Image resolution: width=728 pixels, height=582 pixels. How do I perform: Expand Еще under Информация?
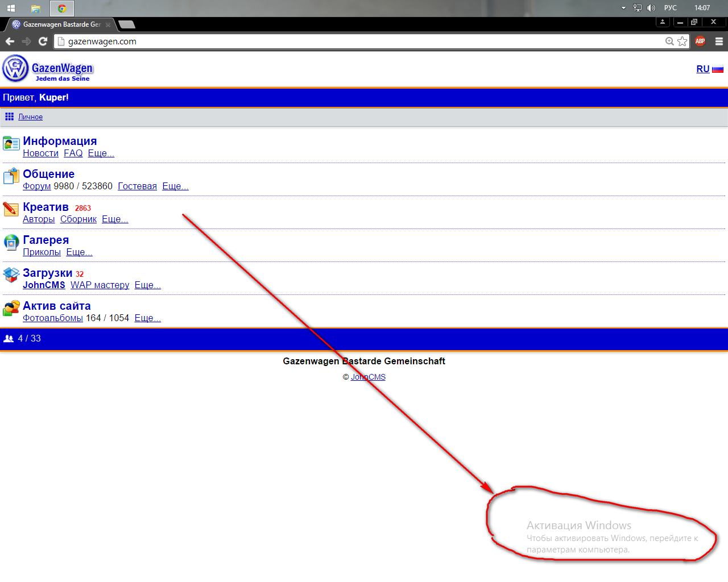[101, 153]
